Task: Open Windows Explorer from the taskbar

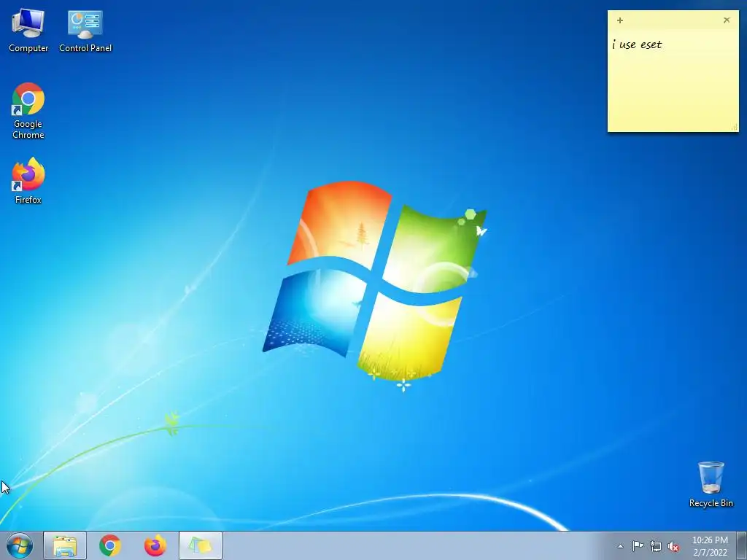Action: click(x=65, y=545)
